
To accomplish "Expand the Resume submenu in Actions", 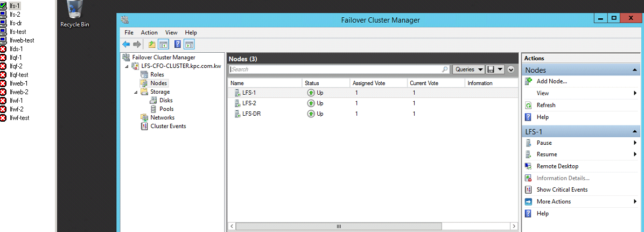I will [636, 154].
